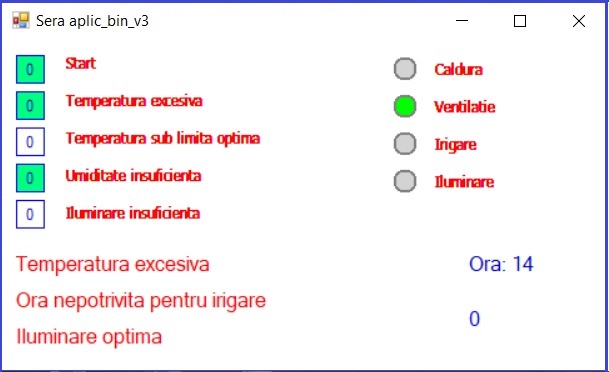Toggle the Temperatura sub limita optima box
The image size is (609, 372).
coord(30,142)
